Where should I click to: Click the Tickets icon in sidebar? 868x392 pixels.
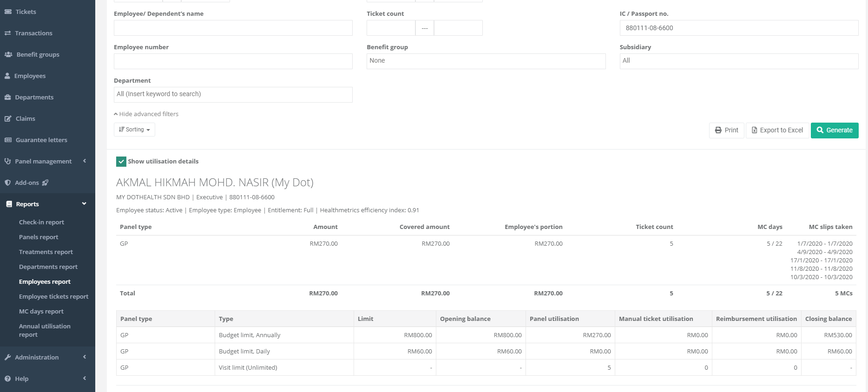point(8,12)
